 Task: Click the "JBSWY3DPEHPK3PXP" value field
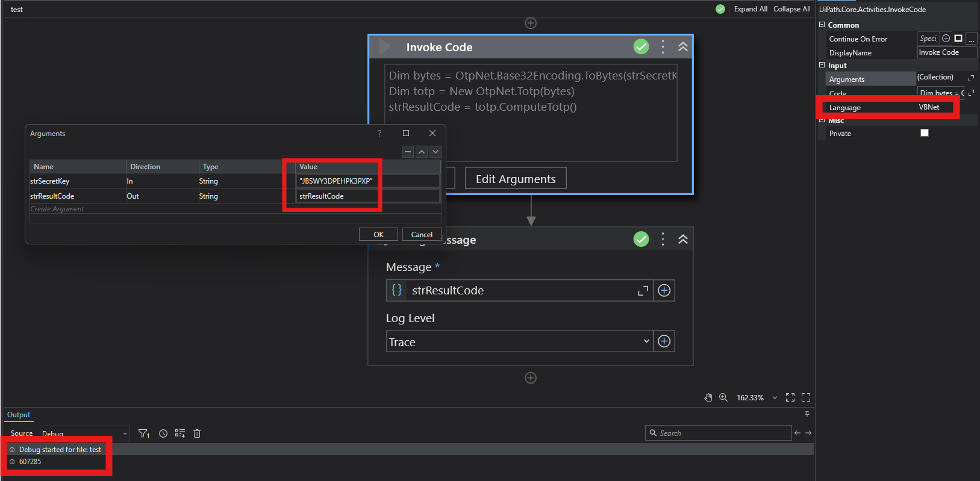click(368, 181)
